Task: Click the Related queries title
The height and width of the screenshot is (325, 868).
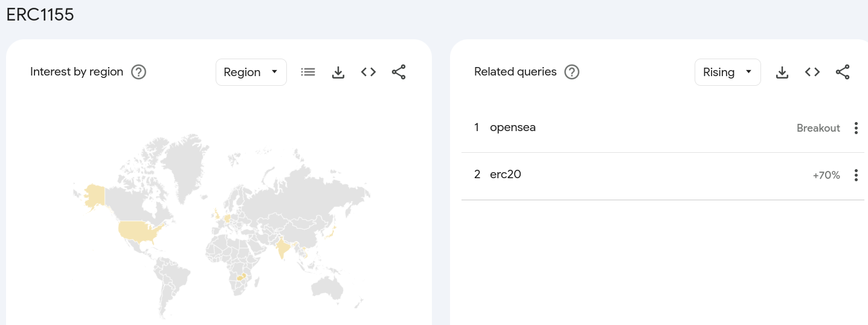Action: tap(515, 72)
